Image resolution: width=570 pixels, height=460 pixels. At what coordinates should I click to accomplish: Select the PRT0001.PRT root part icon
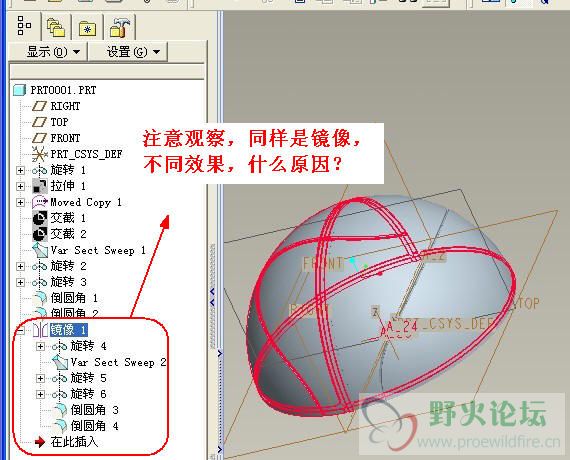(20, 90)
